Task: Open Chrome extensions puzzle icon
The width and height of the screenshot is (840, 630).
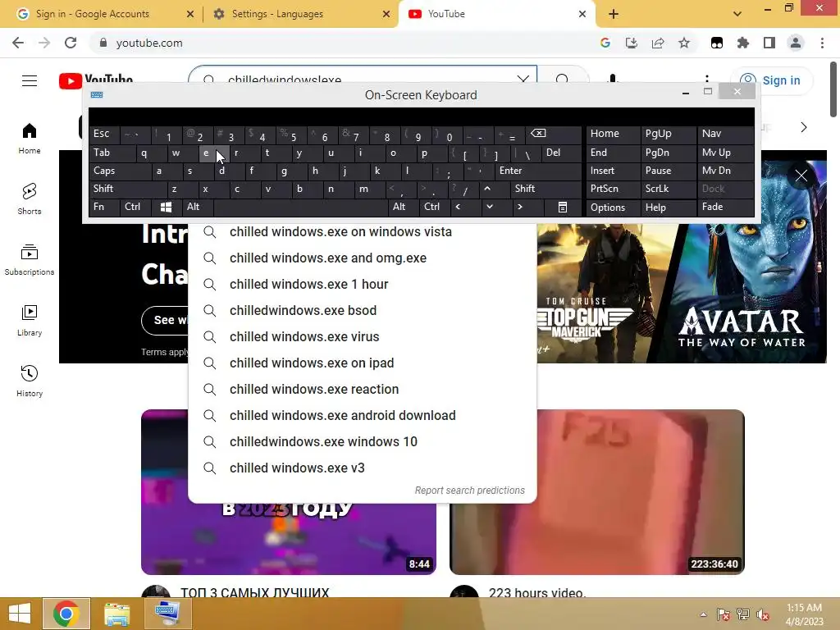Action: tap(743, 43)
